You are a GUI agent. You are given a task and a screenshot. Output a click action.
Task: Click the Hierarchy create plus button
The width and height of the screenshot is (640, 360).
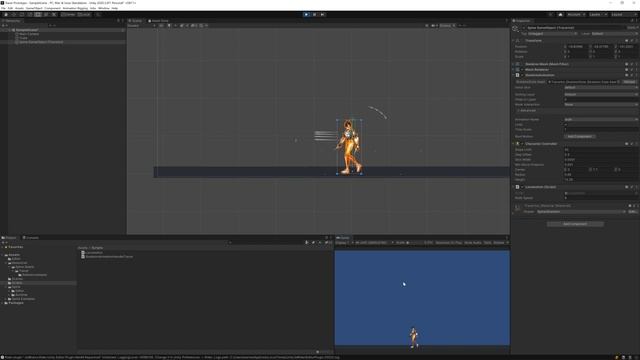pos(4,25)
